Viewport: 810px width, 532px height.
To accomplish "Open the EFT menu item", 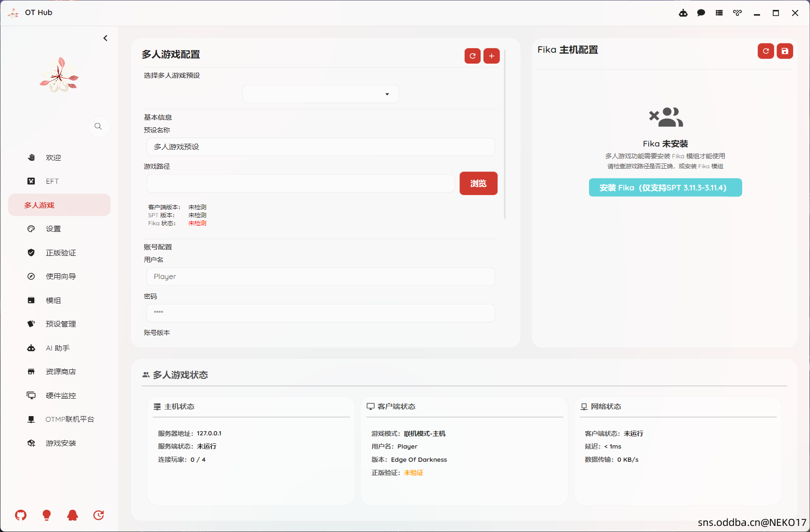I will click(59, 181).
